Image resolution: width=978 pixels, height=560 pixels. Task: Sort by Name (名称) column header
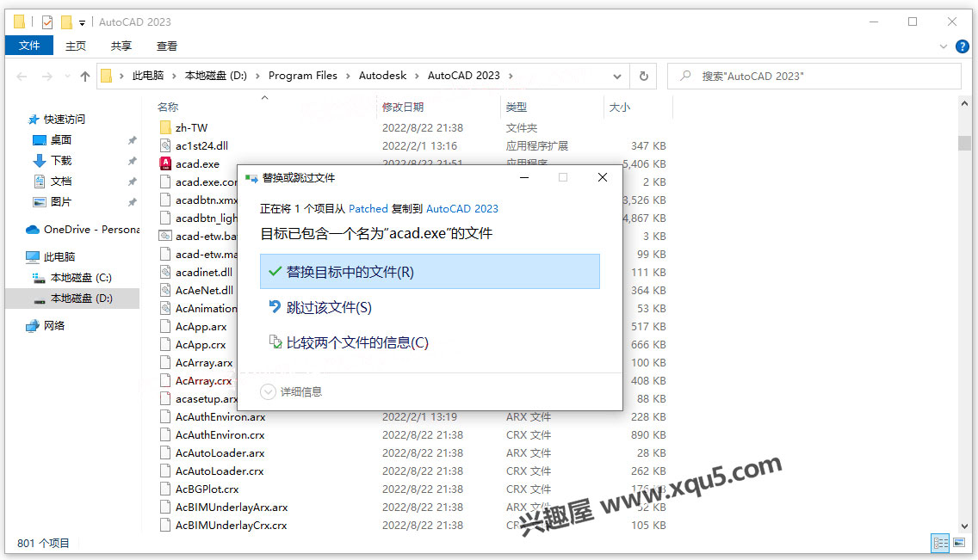click(x=168, y=108)
